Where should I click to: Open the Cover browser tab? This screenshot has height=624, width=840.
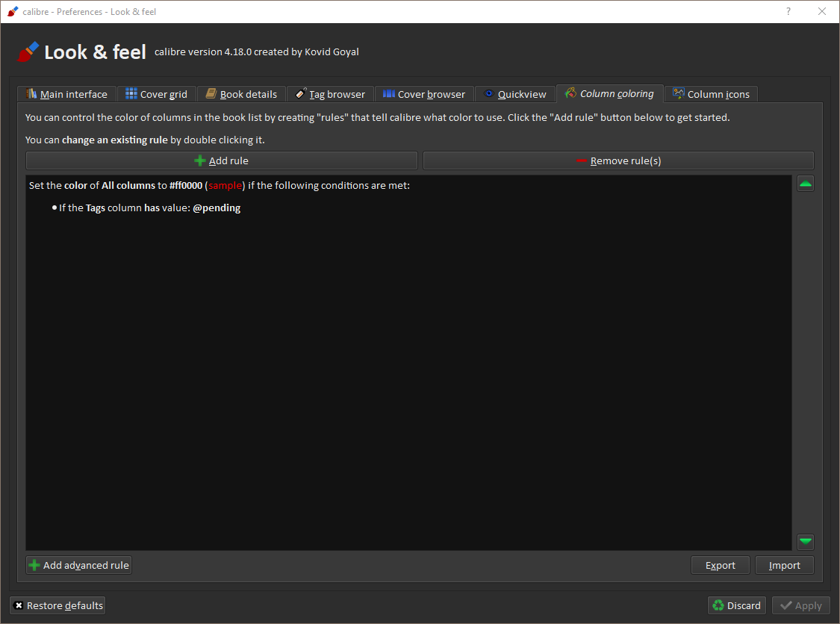pos(424,94)
